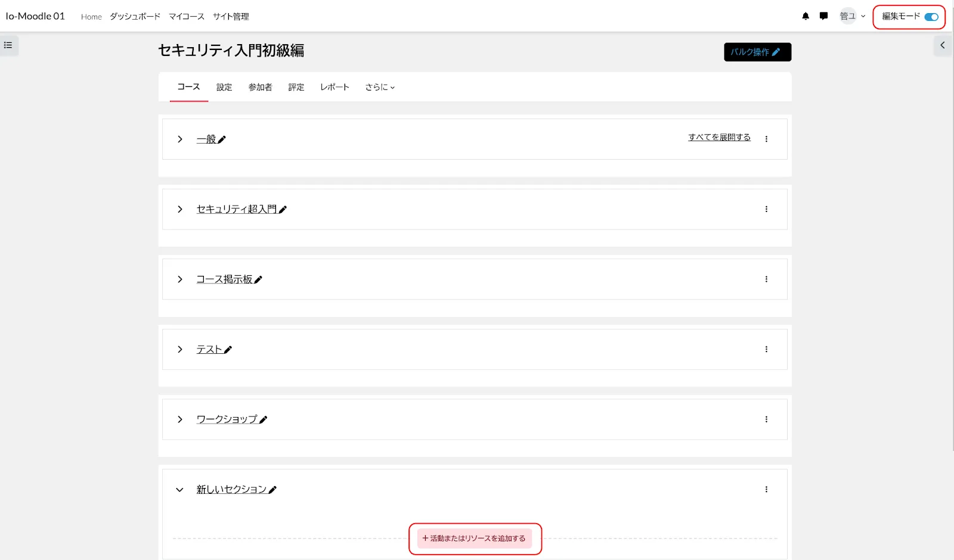Open three-dot menu for 一般 section
Image resolution: width=954 pixels, height=560 pixels.
(x=766, y=139)
